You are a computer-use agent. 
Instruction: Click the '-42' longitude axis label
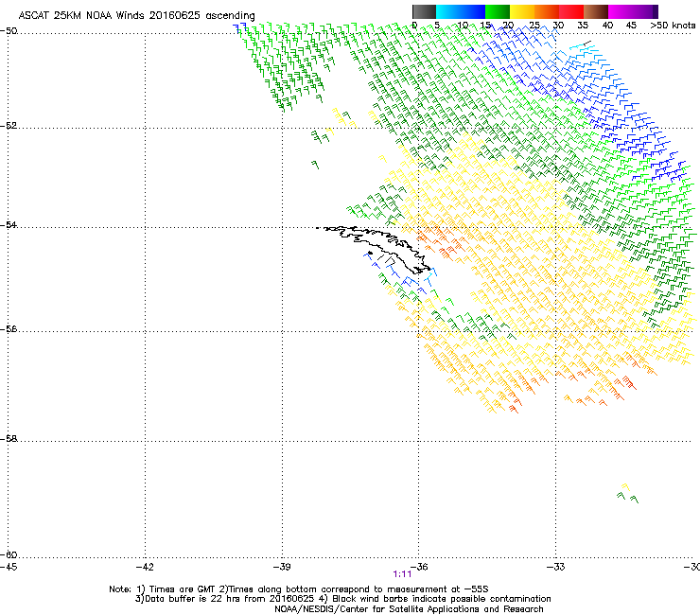tap(145, 567)
